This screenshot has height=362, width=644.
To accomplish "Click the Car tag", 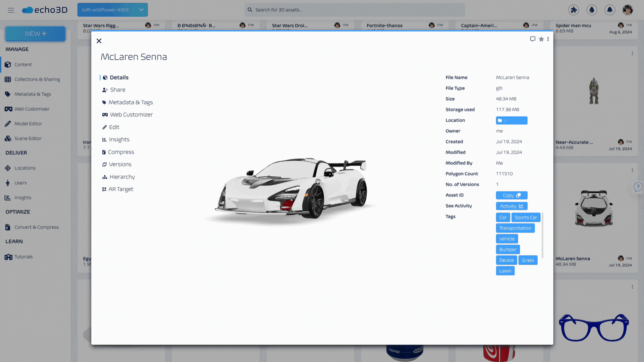I will (503, 218).
